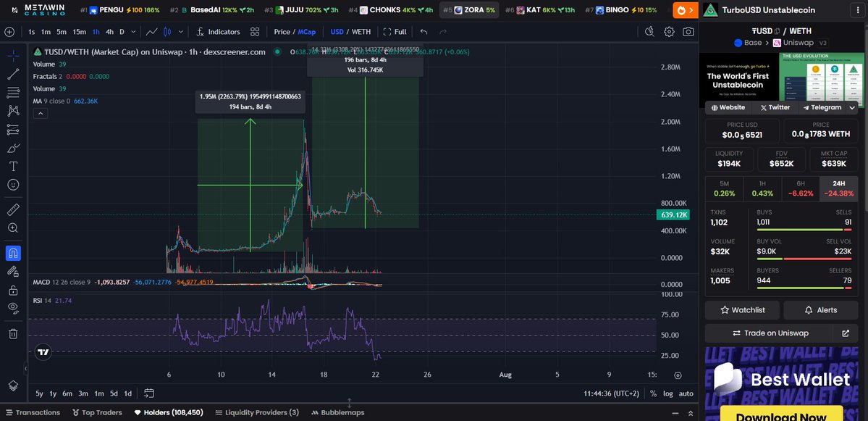Open the quick search lightning icon
Screen dimensions: 868x421
(x=650, y=32)
